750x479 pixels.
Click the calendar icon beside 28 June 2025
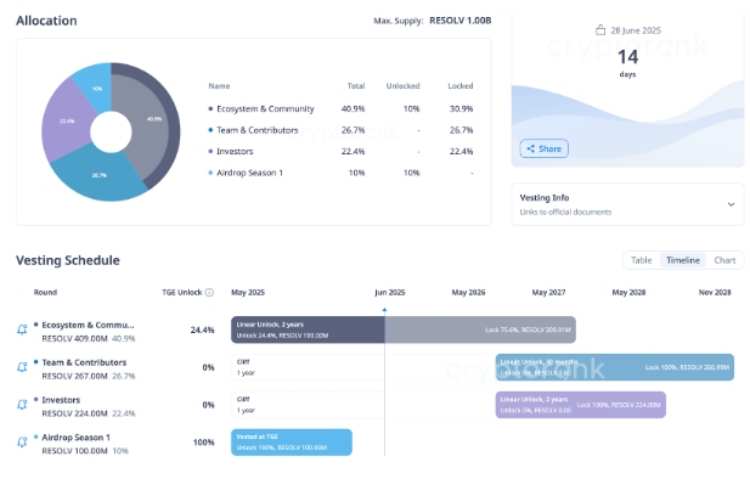[601, 30]
